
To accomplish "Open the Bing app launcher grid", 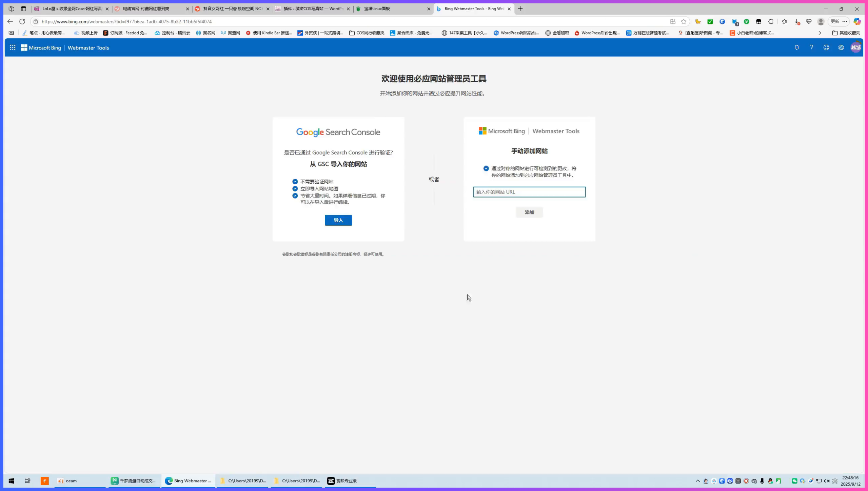I will point(13,47).
